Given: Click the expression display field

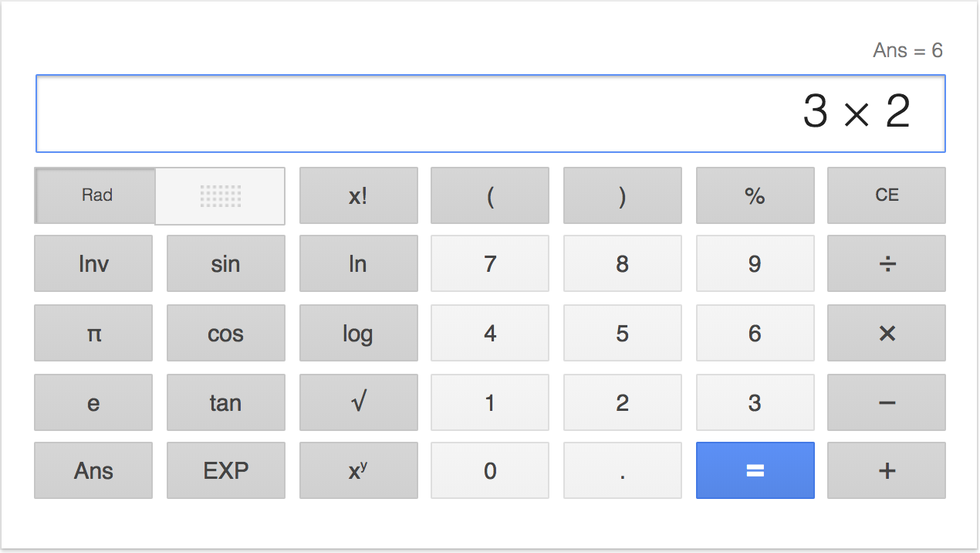Looking at the screenshot, I should [x=490, y=114].
